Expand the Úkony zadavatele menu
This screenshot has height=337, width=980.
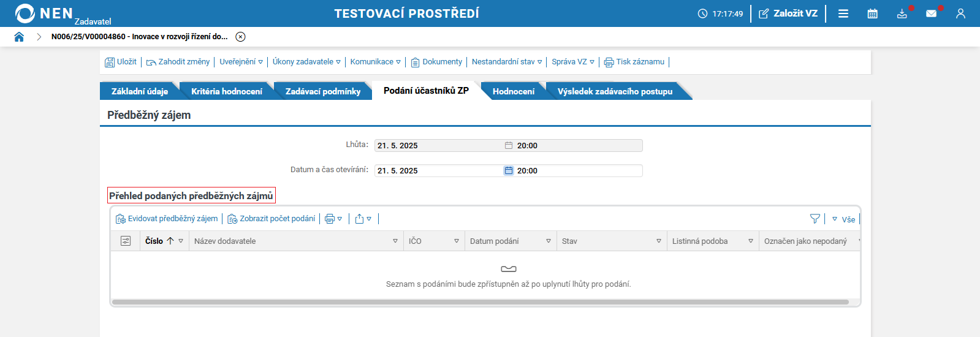tap(306, 62)
